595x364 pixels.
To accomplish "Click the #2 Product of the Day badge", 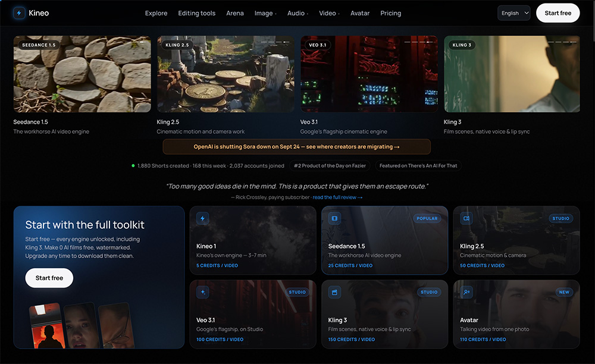I will [x=330, y=166].
